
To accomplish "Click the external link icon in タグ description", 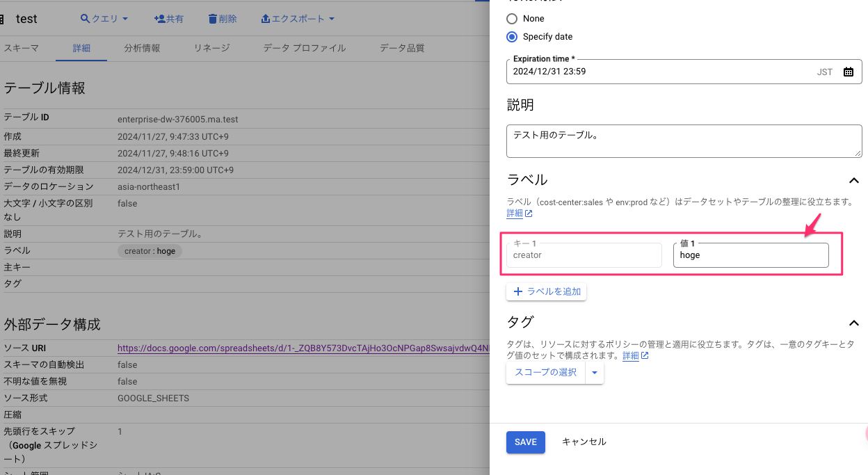I will coord(645,355).
